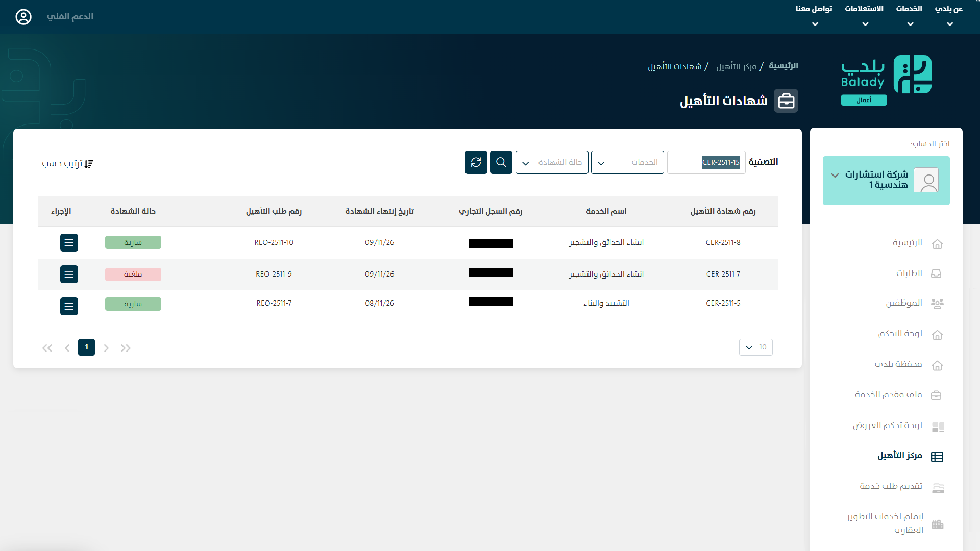Click page 1 pagination button
The image size is (980, 551).
(86, 347)
